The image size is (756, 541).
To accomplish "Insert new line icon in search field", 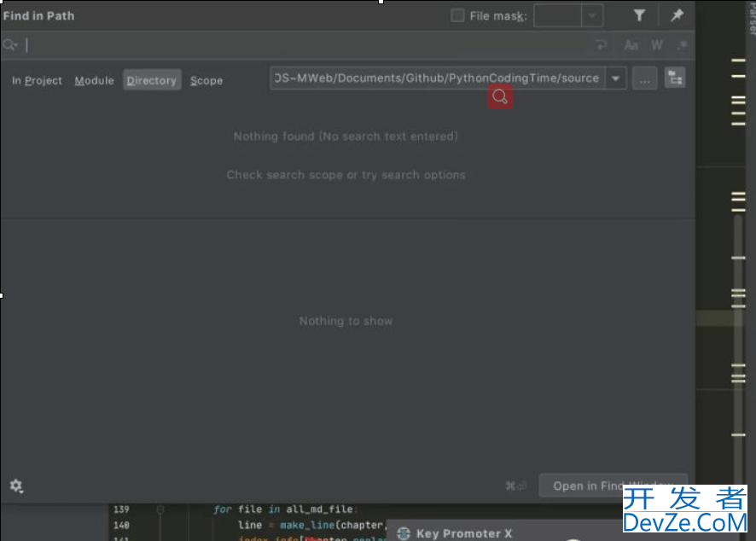I will coord(601,45).
